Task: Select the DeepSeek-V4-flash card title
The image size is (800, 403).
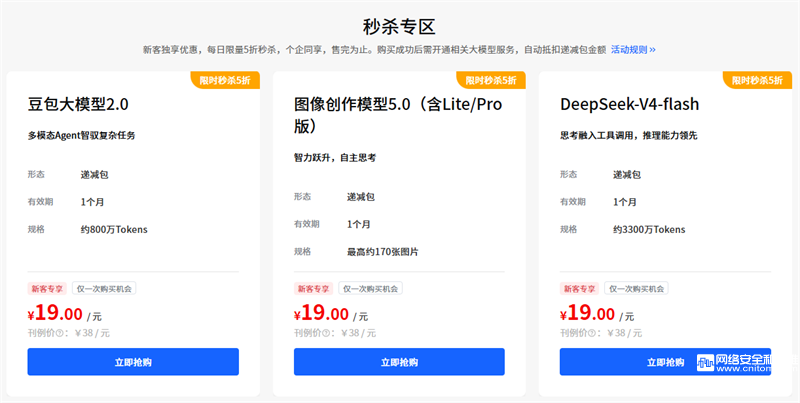Action: [630, 104]
